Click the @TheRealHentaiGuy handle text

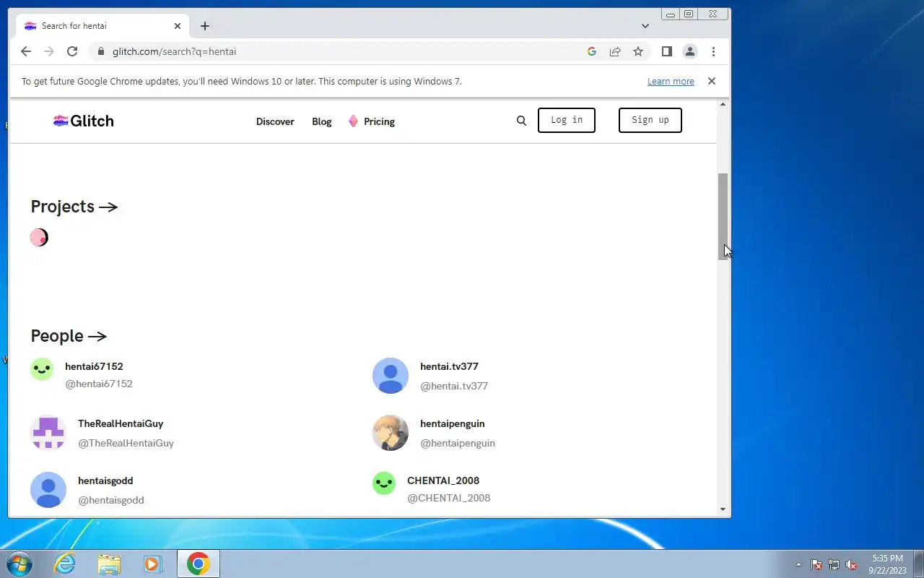click(x=126, y=443)
